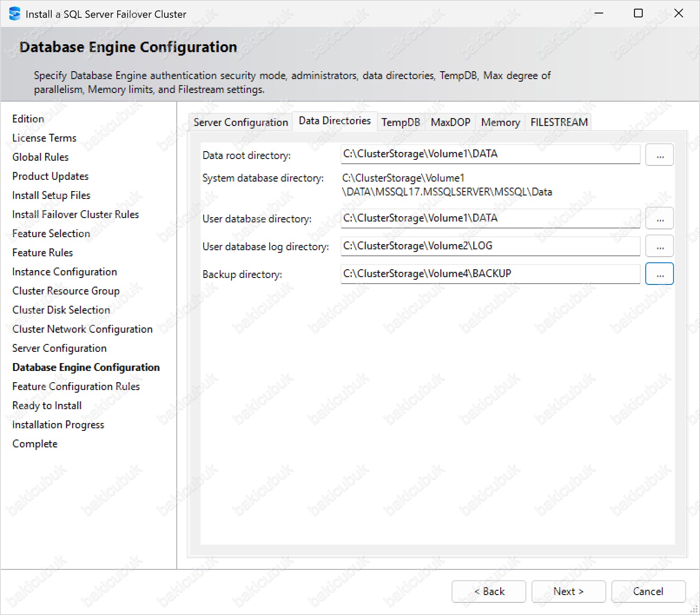700x615 pixels.
Task: Focus the User database directory text box
Action: pos(490,218)
